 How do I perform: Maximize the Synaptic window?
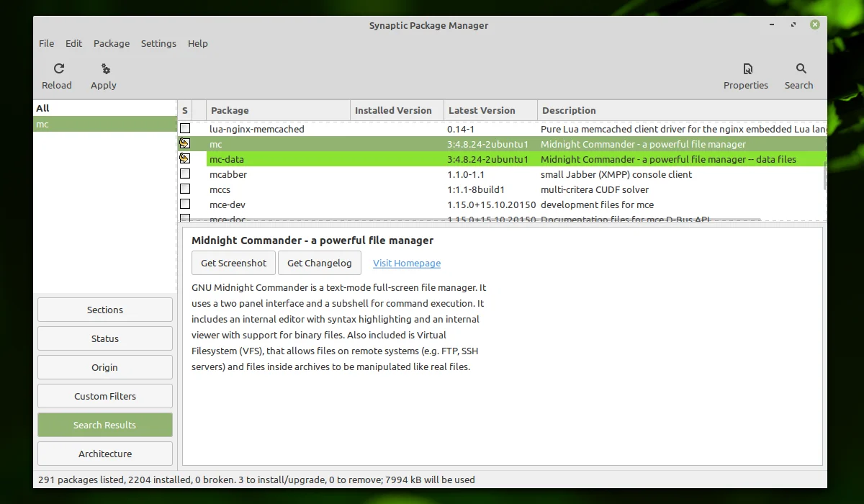(x=793, y=24)
